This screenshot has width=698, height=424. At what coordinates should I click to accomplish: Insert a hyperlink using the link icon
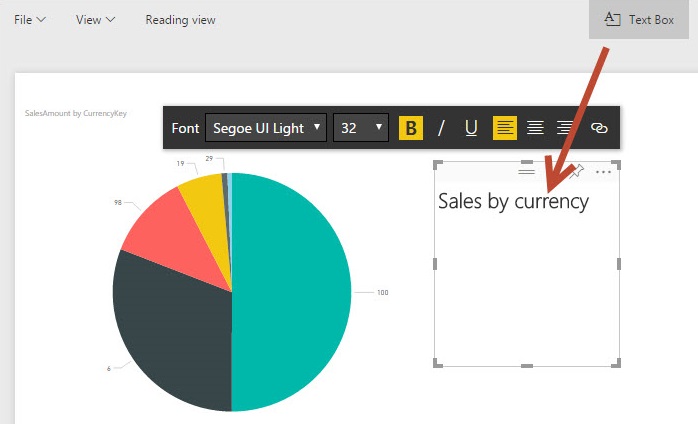pyautogui.click(x=599, y=128)
